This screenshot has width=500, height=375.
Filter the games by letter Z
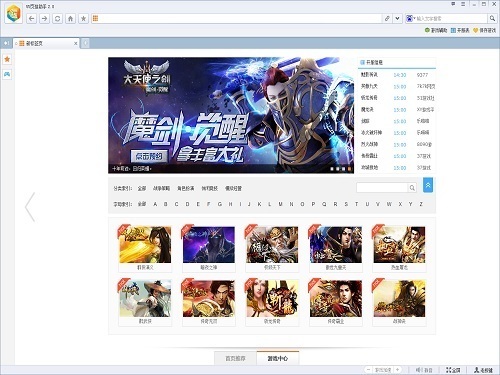click(x=421, y=204)
